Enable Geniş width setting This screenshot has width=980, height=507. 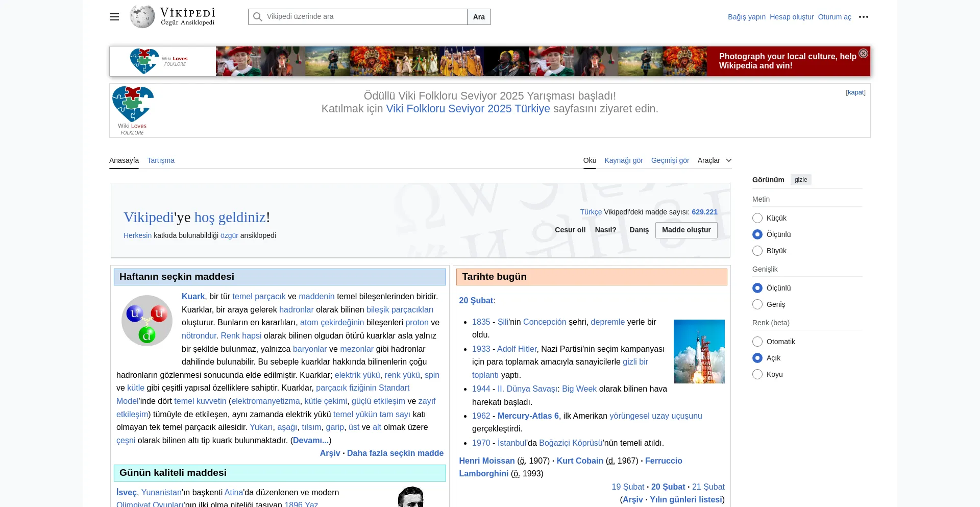pos(757,304)
